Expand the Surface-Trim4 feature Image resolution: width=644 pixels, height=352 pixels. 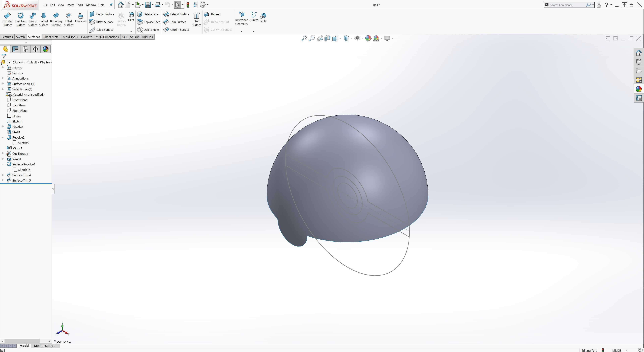tap(3, 175)
